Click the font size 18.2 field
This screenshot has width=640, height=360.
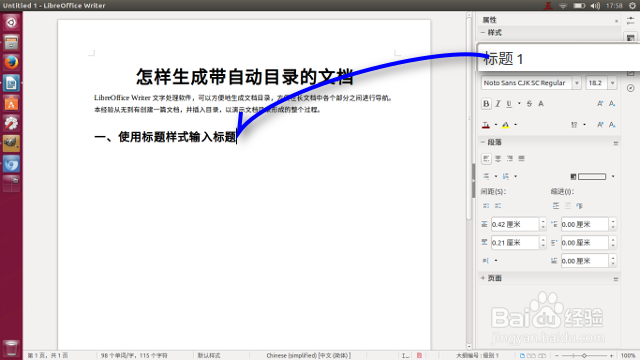(x=597, y=83)
